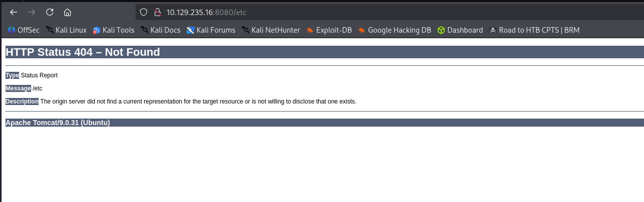Launch the Kali Tools bookmark

pyautogui.click(x=113, y=30)
